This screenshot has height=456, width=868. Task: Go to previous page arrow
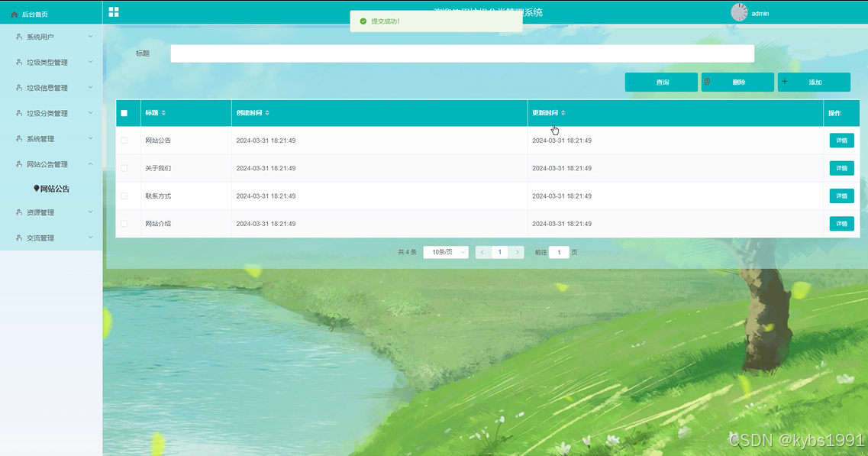(x=482, y=252)
